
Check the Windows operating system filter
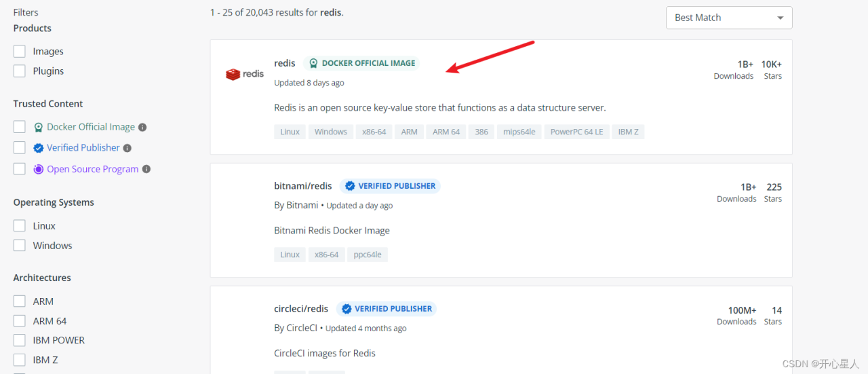point(20,246)
